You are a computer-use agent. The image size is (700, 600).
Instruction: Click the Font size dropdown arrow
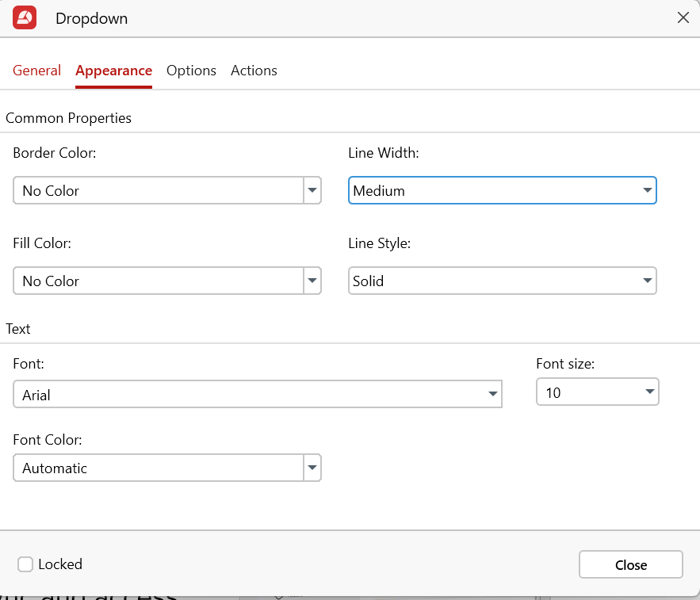pos(649,392)
